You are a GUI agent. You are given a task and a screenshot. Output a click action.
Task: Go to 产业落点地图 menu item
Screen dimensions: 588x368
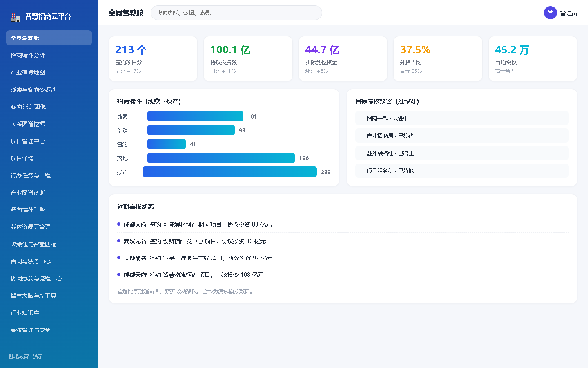pyautogui.click(x=49, y=72)
